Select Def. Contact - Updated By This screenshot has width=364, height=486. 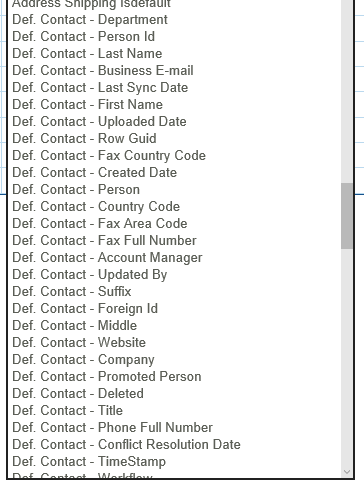pyautogui.click(x=174, y=275)
